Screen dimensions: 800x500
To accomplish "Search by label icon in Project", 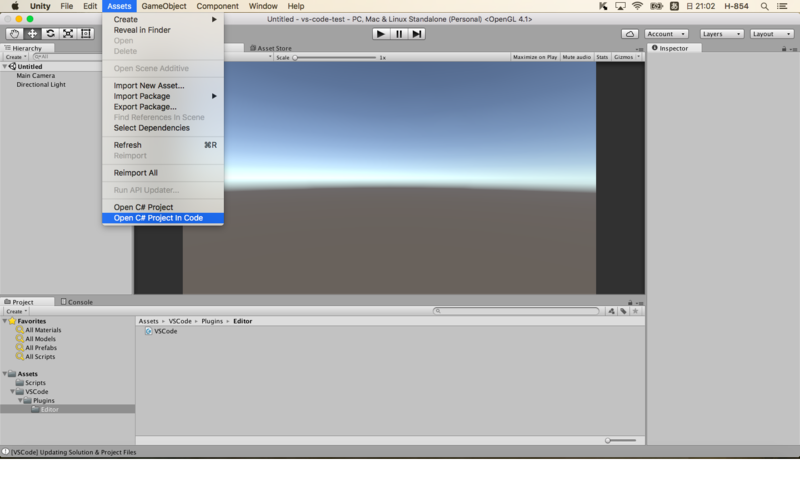I will (x=623, y=311).
